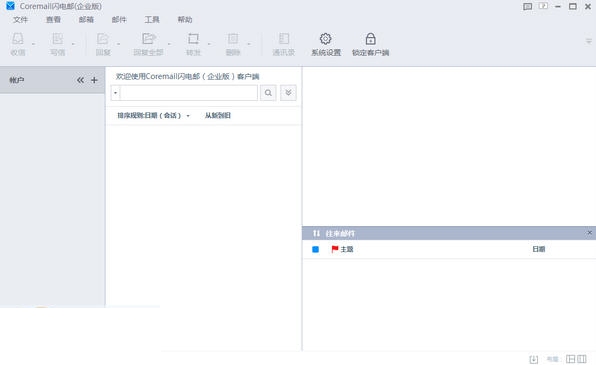Toggle the blue select-all checkbox in 往来邮件
The width and height of the screenshot is (596, 365).
[315, 249]
